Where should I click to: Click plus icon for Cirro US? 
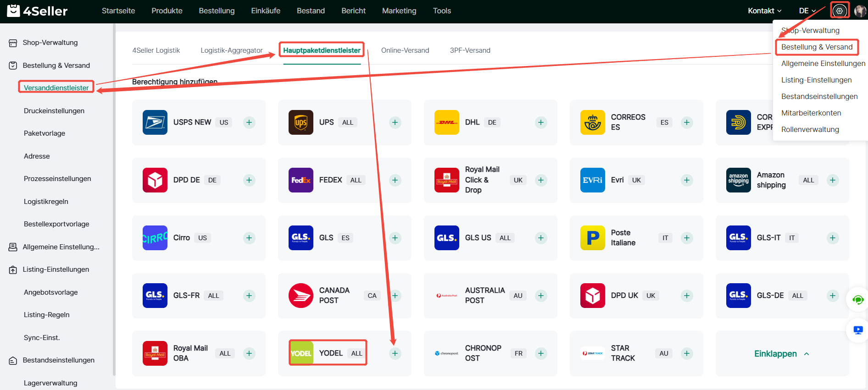[x=249, y=238]
